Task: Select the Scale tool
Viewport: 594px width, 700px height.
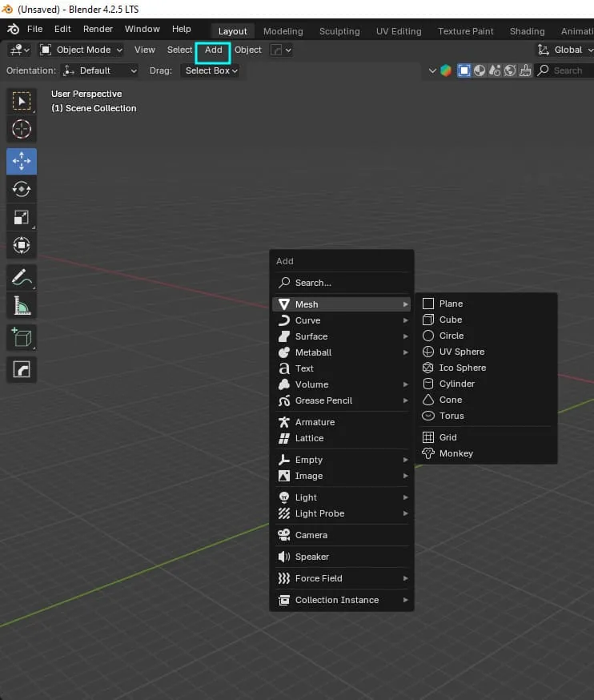Action: tap(22, 217)
